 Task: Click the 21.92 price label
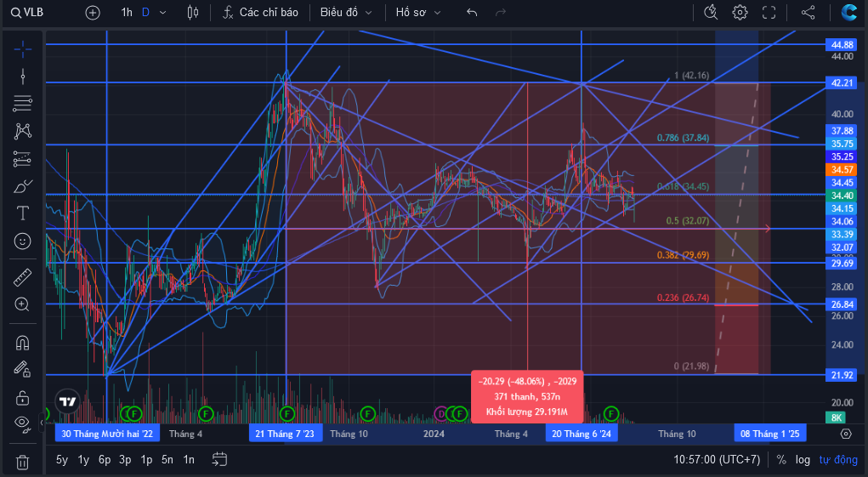point(842,375)
